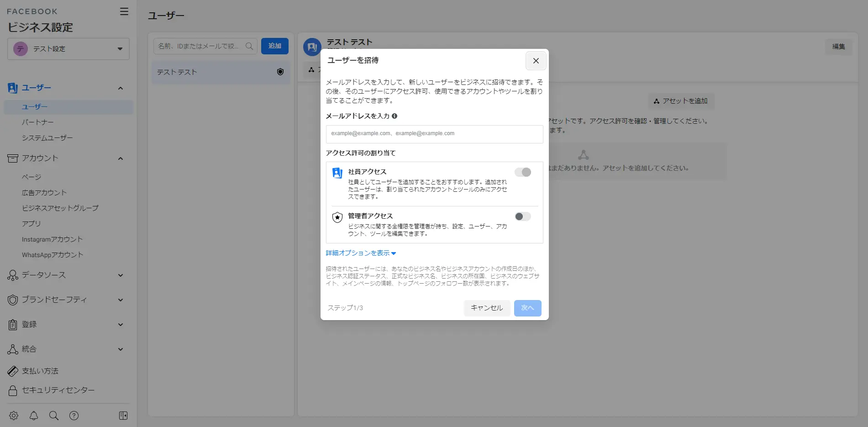Expand the 登録 section chevron
Screen dimensions: 868x427
pyautogui.click(x=121, y=325)
